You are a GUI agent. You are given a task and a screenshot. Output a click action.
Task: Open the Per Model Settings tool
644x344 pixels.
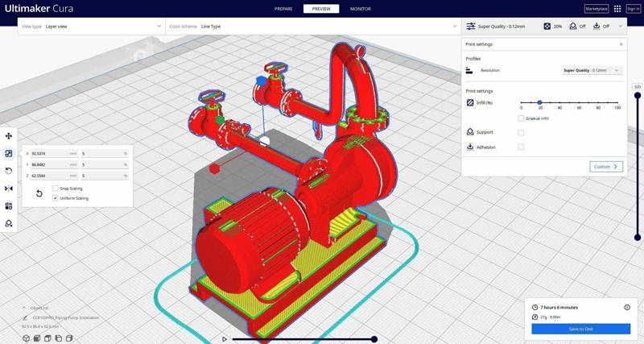pos(9,205)
